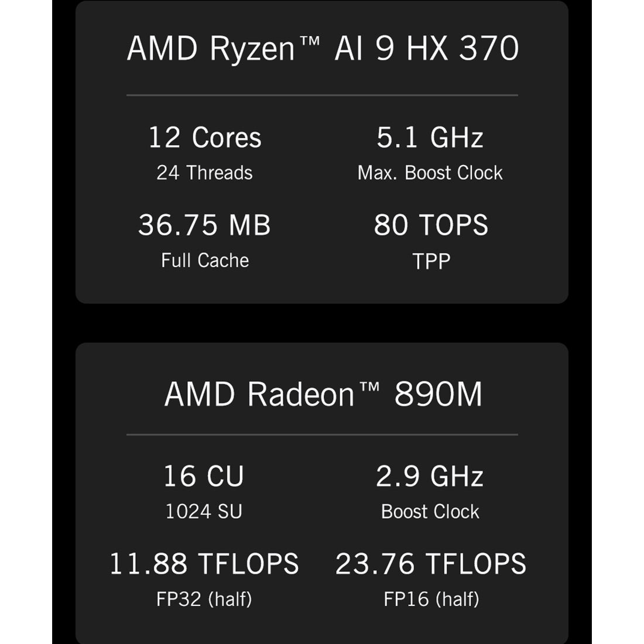The width and height of the screenshot is (644, 644).
Task: Select the 5.1 GHz clock value
Action: pyautogui.click(x=430, y=138)
